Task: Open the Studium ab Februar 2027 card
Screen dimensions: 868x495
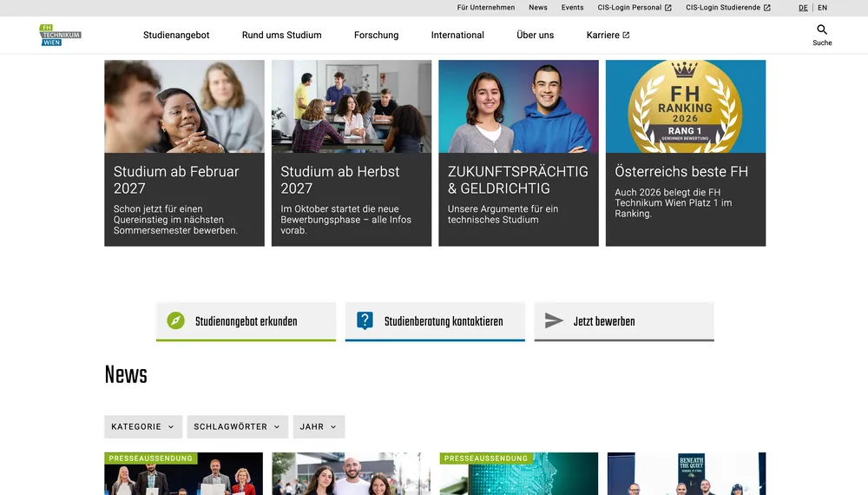Action: (x=184, y=153)
